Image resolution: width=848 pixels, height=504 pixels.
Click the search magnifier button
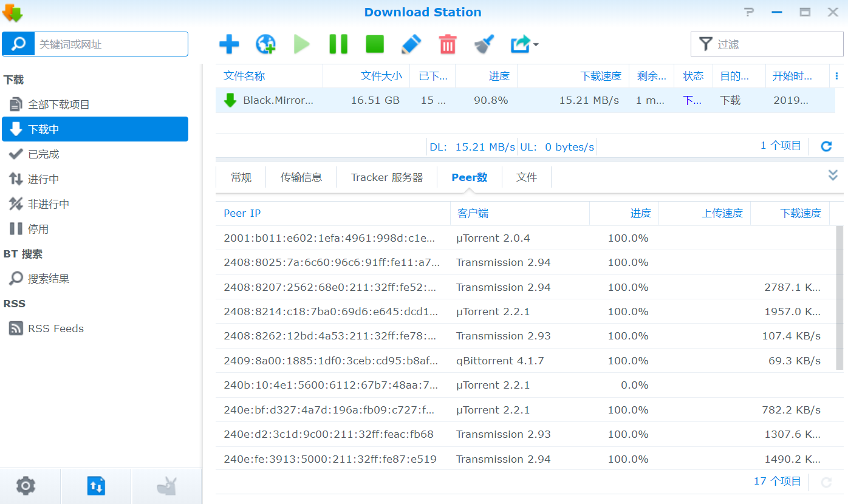click(x=18, y=44)
